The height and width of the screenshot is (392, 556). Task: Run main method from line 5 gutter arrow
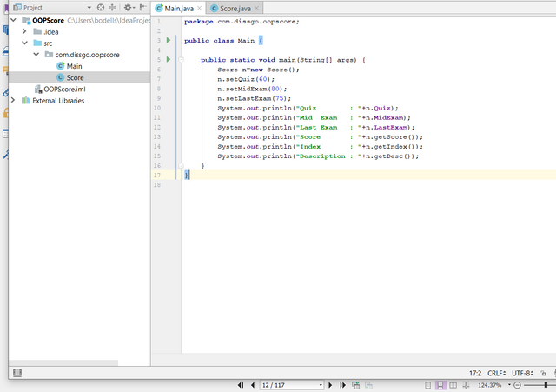[x=169, y=59]
